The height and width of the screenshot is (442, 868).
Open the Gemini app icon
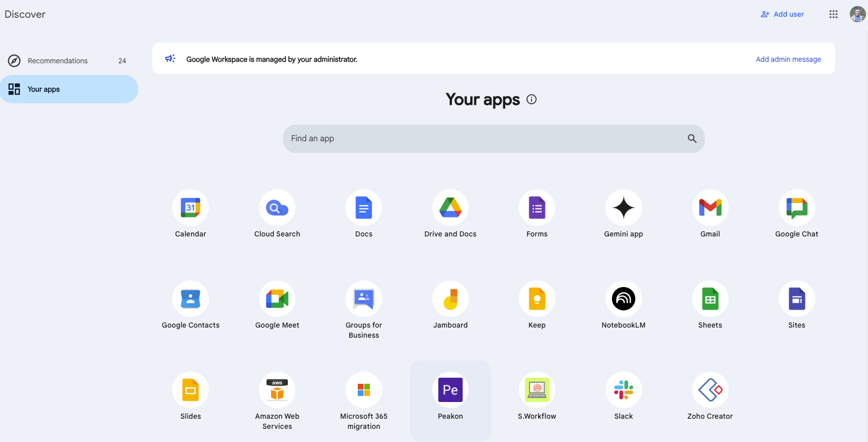pos(624,208)
